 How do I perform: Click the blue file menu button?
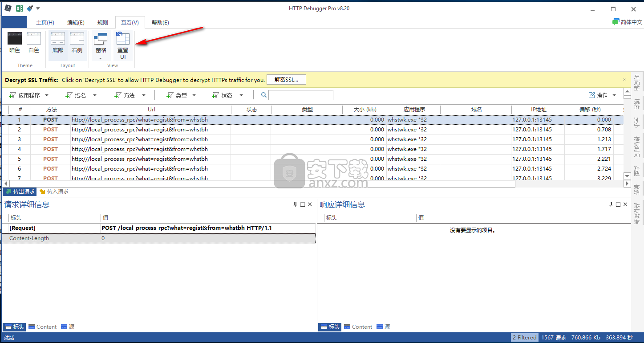tap(14, 22)
